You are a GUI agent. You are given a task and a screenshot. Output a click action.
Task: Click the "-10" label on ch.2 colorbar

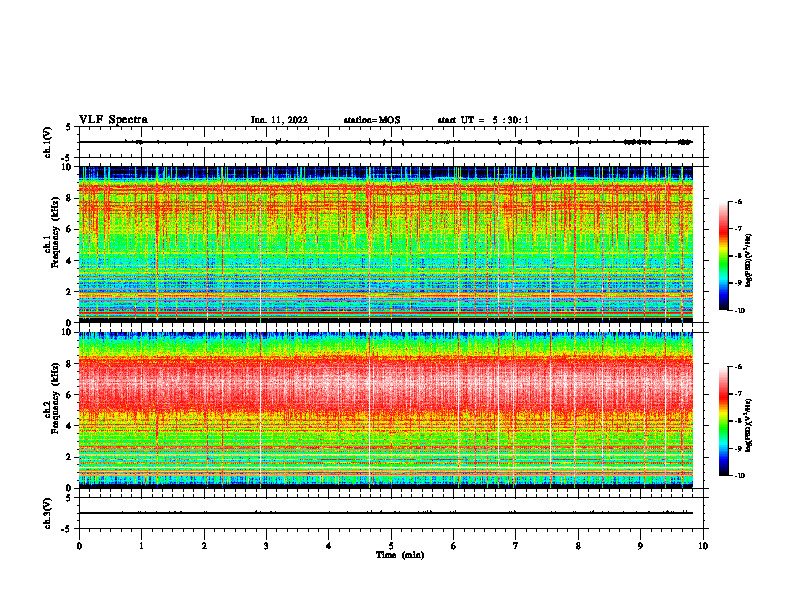(738, 475)
